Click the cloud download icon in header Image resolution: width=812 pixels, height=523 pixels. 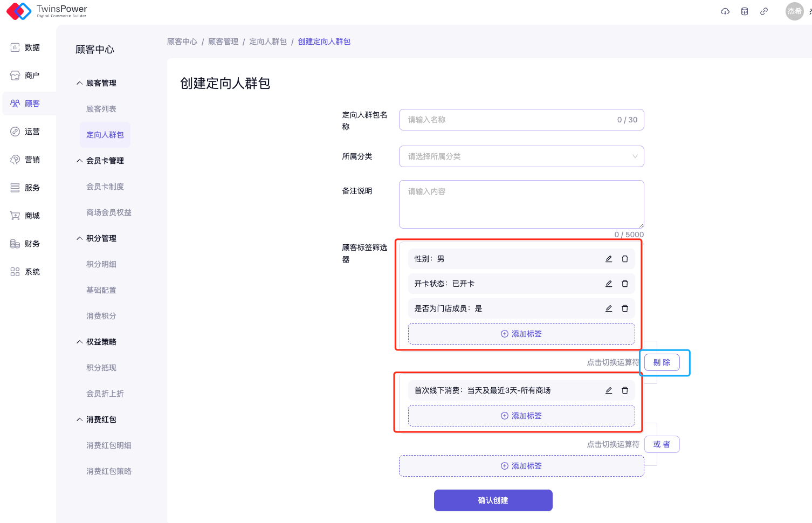tap(725, 11)
